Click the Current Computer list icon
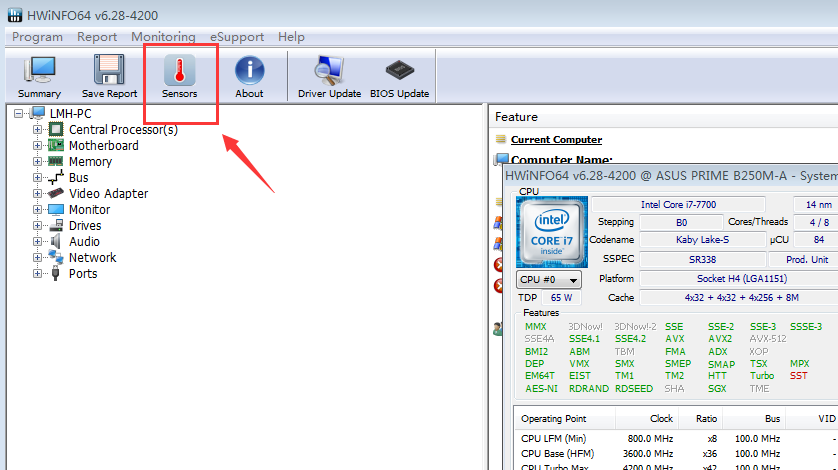The width and height of the screenshot is (838, 470). [x=501, y=140]
